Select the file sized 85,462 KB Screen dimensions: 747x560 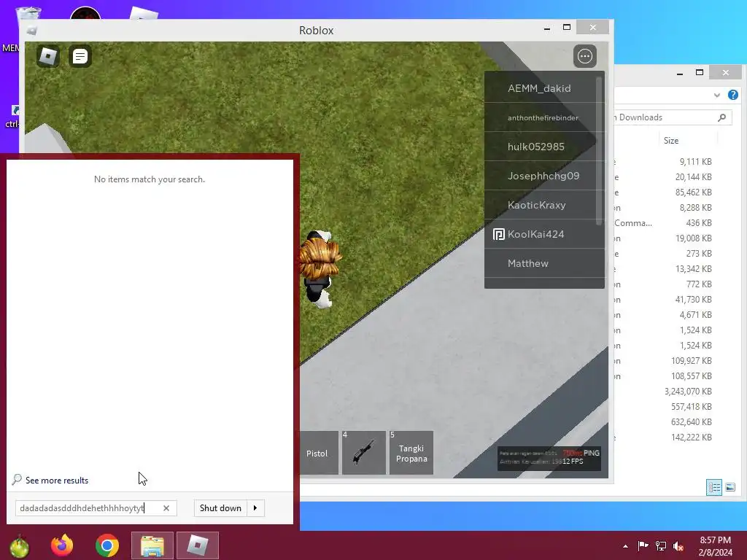coord(693,192)
